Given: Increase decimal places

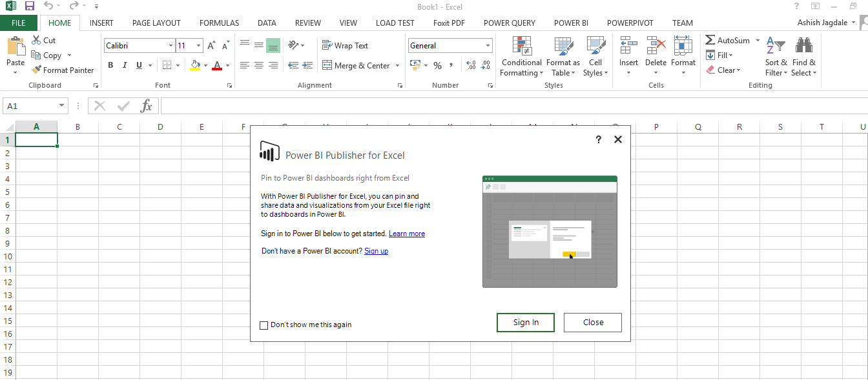Looking at the screenshot, I should coord(470,65).
